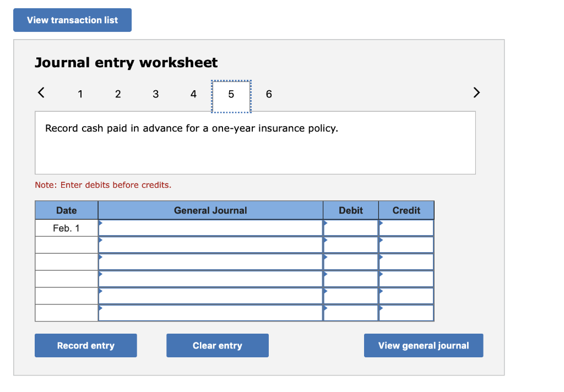Viewport: 564px width, 392px height.
Task: Select transaction tab 5
Action: pyautogui.click(x=231, y=94)
